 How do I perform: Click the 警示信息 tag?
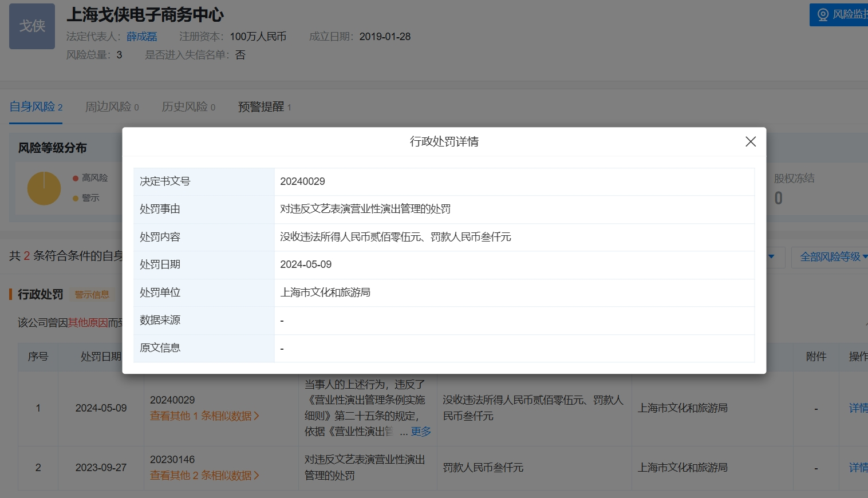92,295
